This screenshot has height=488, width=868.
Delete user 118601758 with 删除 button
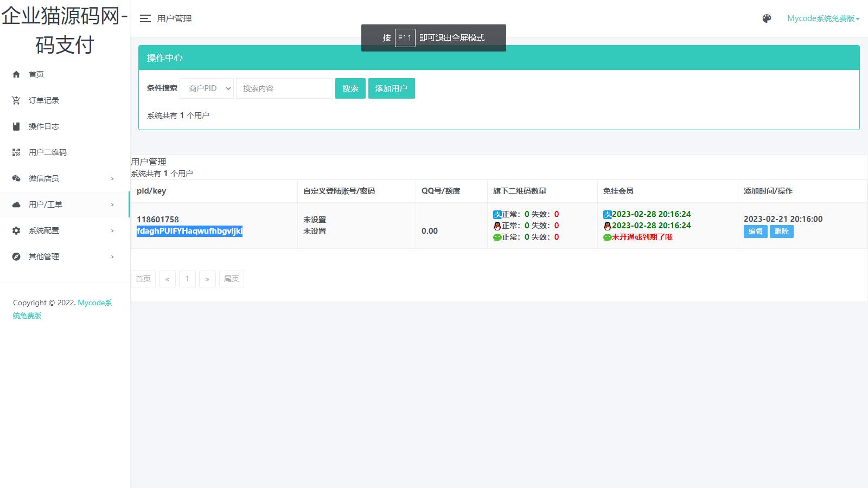point(781,232)
